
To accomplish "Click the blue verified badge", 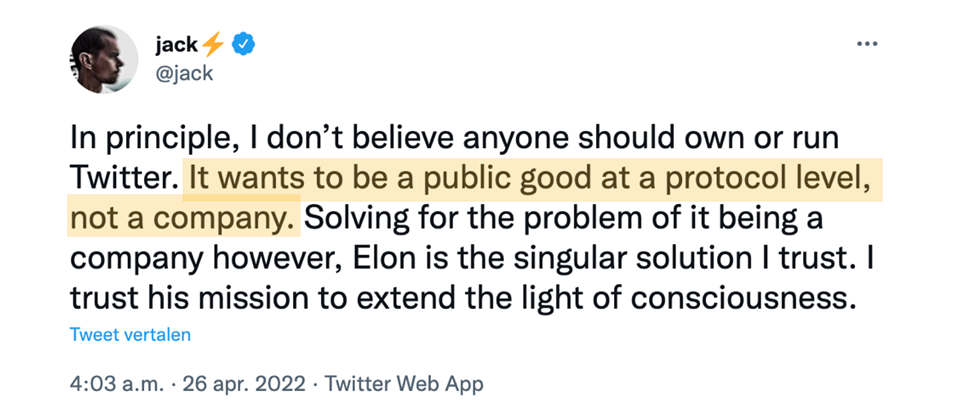I will point(243,44).
